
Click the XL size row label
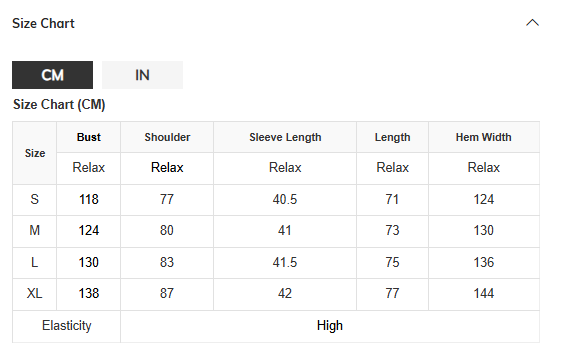(35, 293)
